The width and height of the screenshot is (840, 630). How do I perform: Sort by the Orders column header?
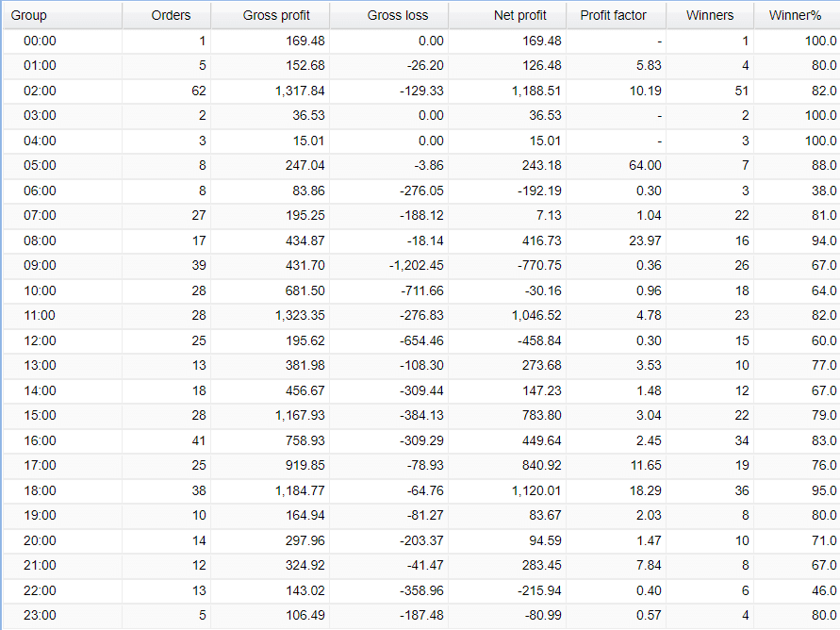coord(167,15)
